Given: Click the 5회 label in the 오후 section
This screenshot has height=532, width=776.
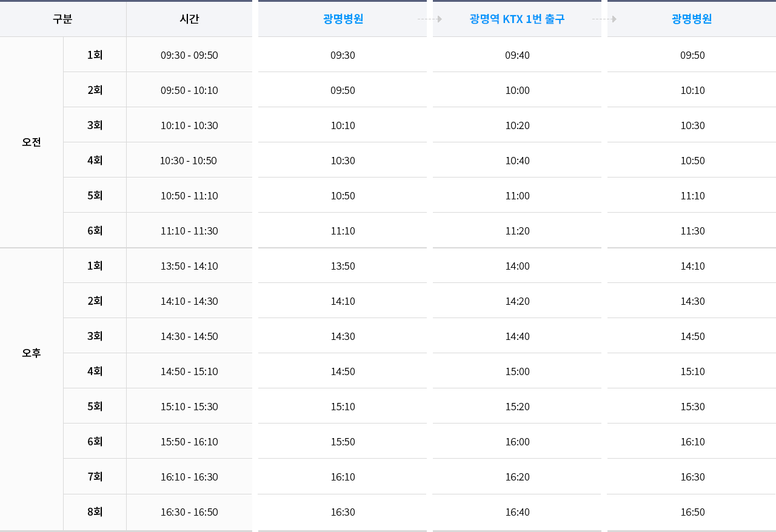Looking at the screenshot, I should point(95,407).
